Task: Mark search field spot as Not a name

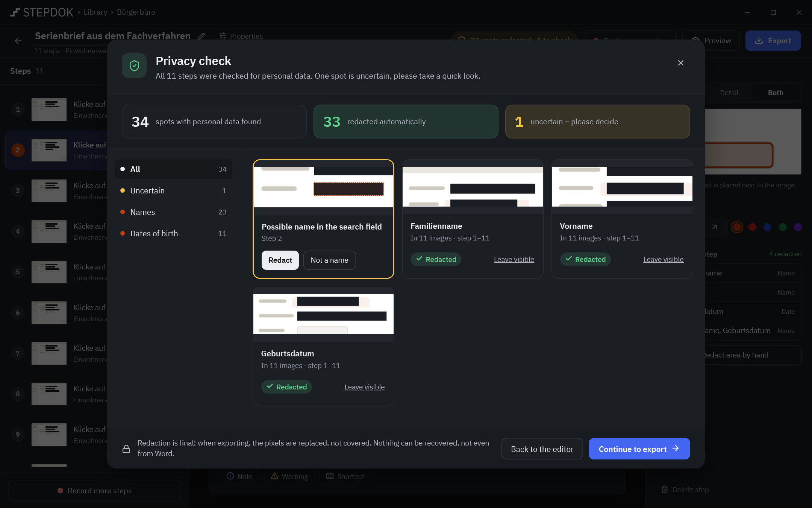Action: point(329,260)
